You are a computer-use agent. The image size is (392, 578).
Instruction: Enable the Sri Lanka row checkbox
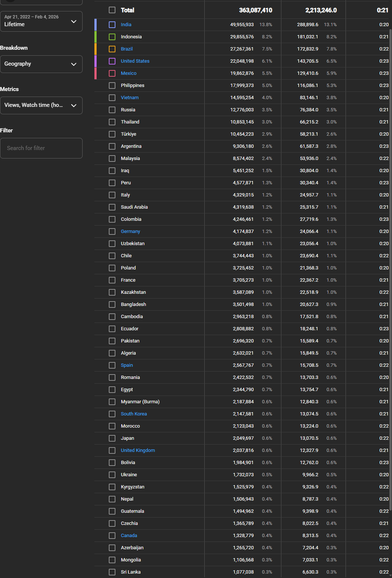112,572
